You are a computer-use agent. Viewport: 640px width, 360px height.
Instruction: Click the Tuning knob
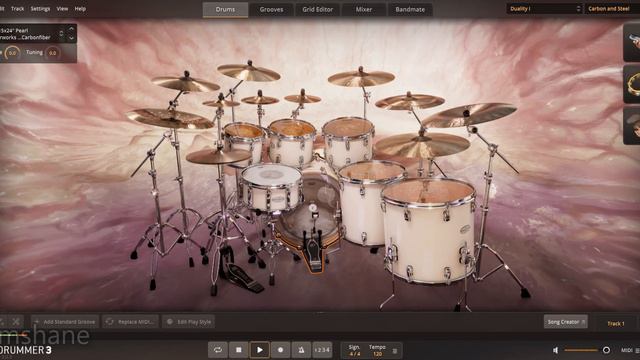coord(53,53)
